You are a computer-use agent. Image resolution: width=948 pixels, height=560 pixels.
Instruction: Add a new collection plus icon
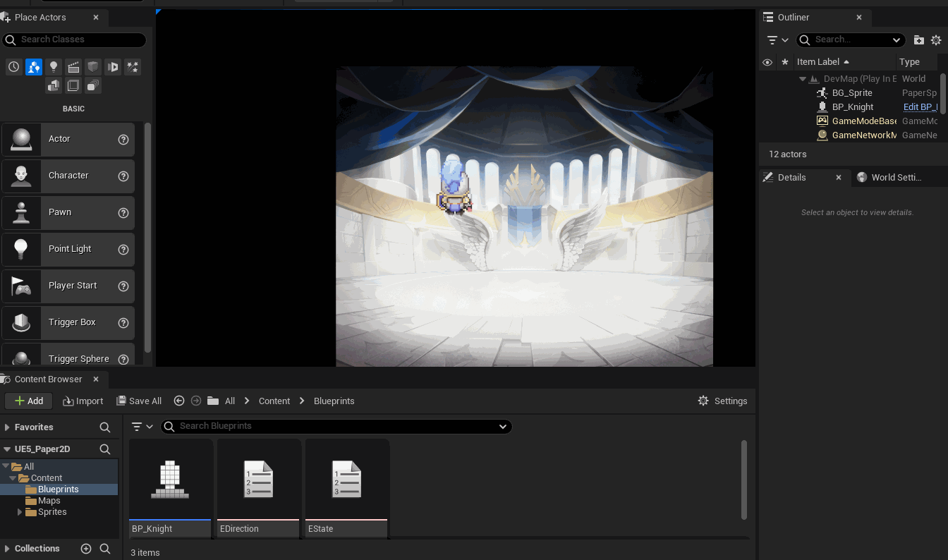click(x=86, y=549)
